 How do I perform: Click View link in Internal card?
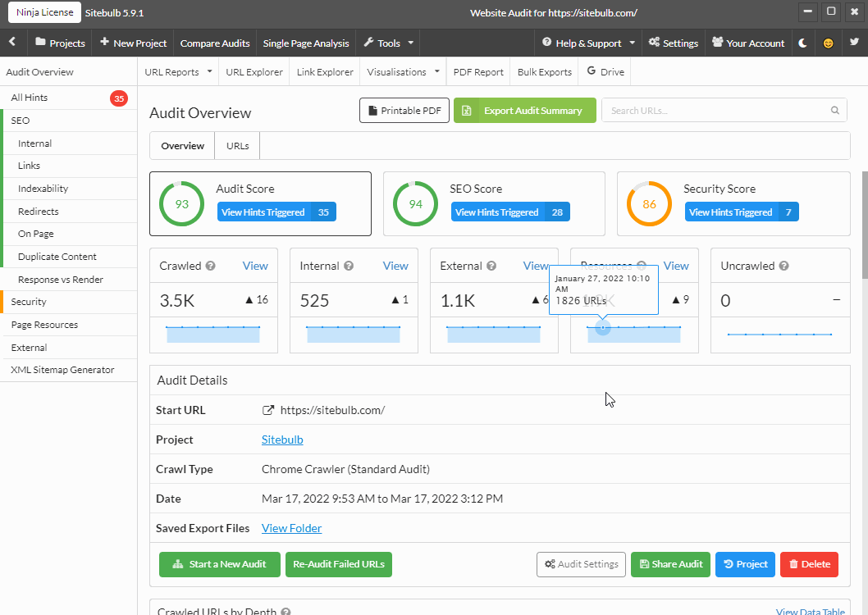pos(395,266)
